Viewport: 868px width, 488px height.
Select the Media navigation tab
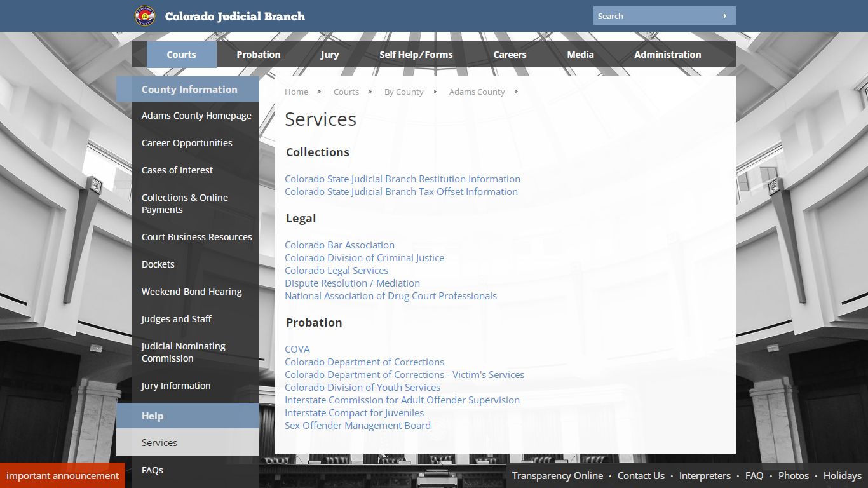(x=581, y=55)
